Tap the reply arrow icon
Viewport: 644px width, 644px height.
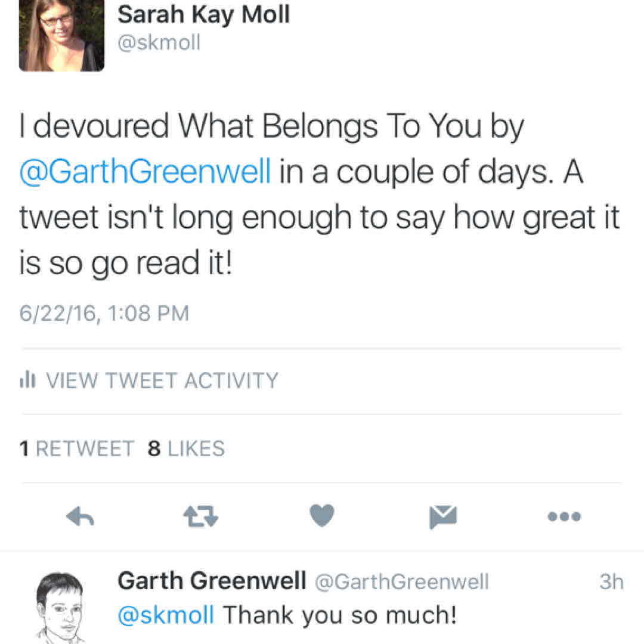80,516
